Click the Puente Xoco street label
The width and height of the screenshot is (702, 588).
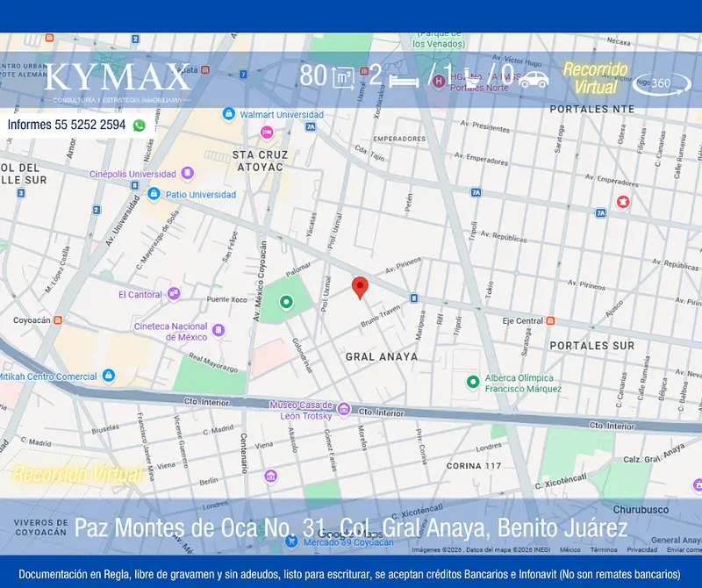pyautogui.click(x=227, y=299)
